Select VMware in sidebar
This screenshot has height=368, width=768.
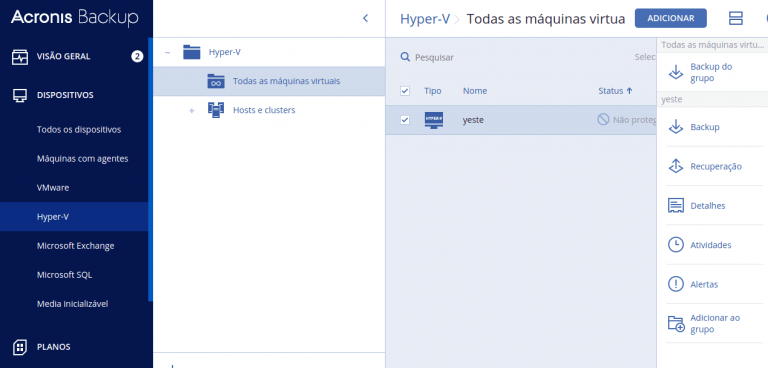point(53,188)
